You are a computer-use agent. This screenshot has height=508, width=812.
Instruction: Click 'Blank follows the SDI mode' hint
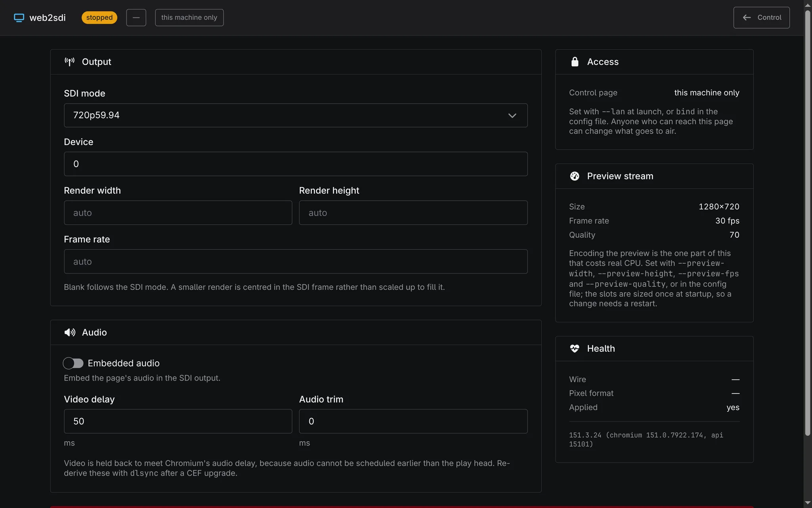click(x=254, y=287)
